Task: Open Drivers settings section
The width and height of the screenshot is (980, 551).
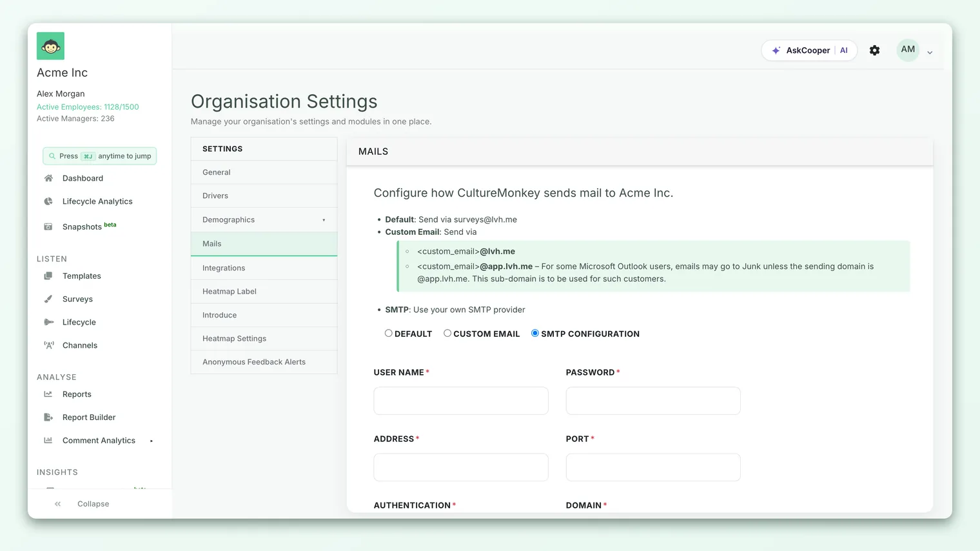Action: pyautogui.click(x=264, y=195)
